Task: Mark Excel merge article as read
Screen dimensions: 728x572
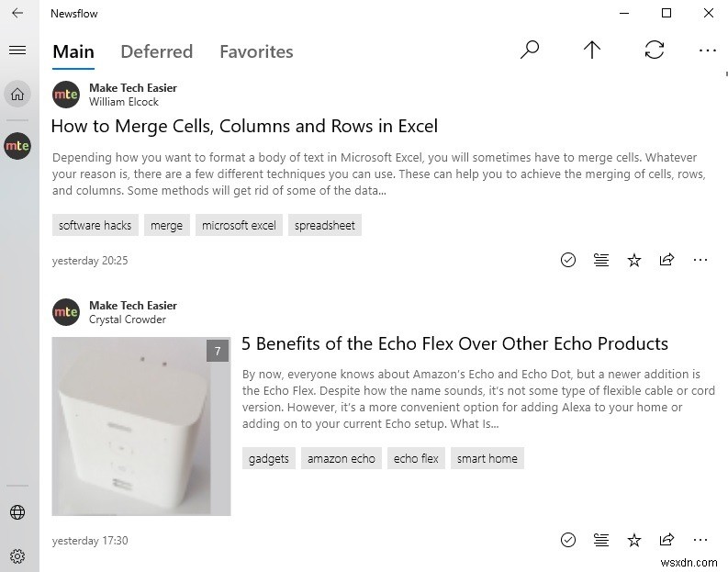Action: click(568, 260)
